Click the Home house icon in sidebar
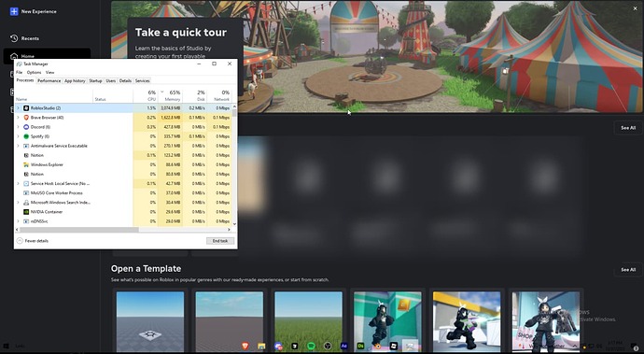 [x=14, y=56]
